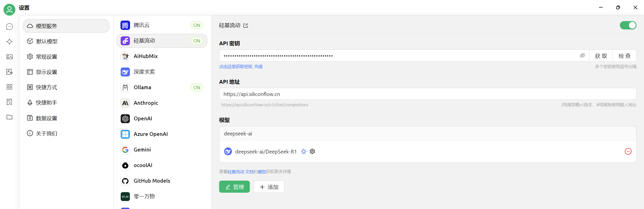Click the AiHubMix logo icon
644x209 pixels.
coord(125,56)
